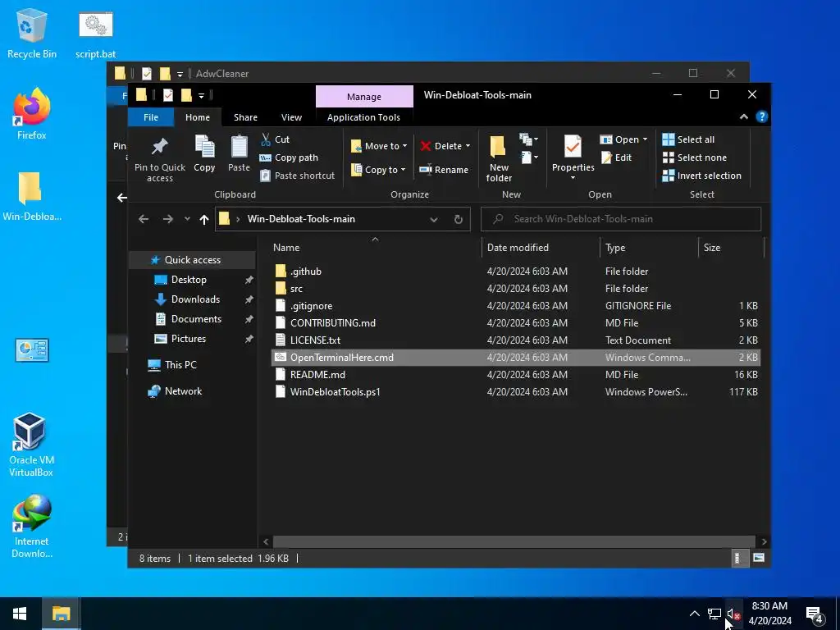Select Oracle VM VirtualBox desktop icon
Viewport: 840px width, 630px height.
tap(31, 444)
